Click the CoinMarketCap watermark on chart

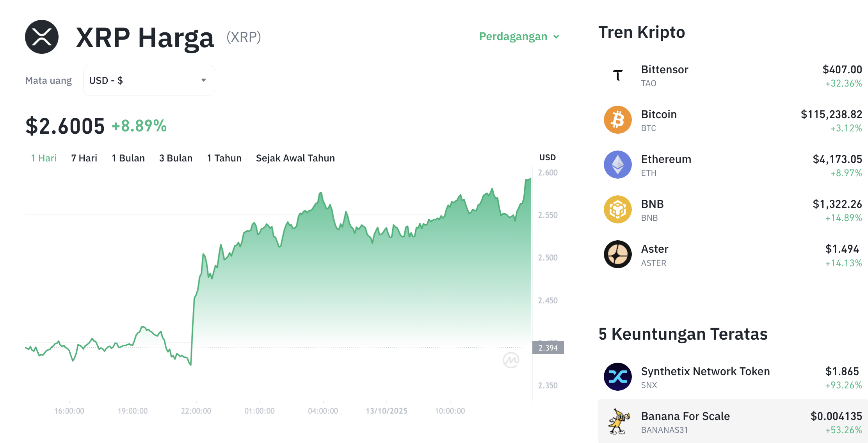[511, 360]
